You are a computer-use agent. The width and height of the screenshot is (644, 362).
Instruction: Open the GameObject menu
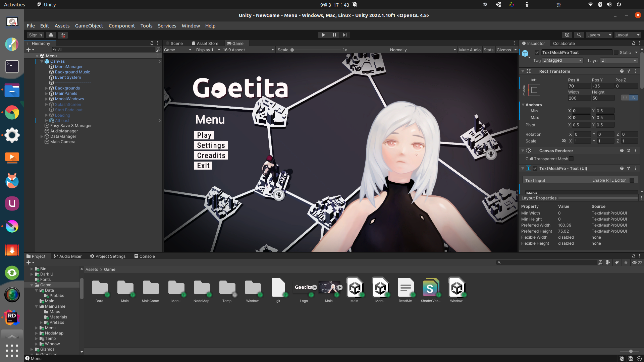[89, 26]
